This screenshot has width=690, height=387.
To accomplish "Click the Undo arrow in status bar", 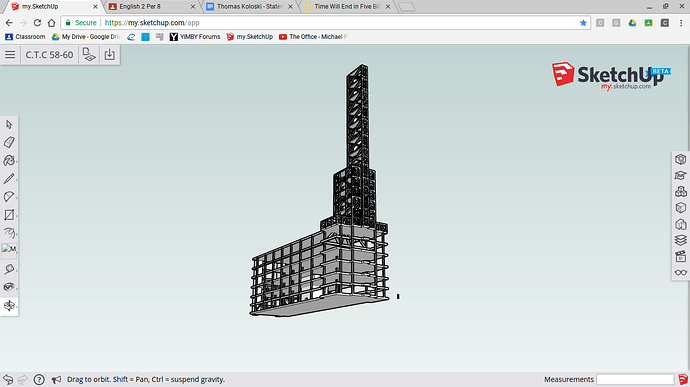I will tap(8, 379).
